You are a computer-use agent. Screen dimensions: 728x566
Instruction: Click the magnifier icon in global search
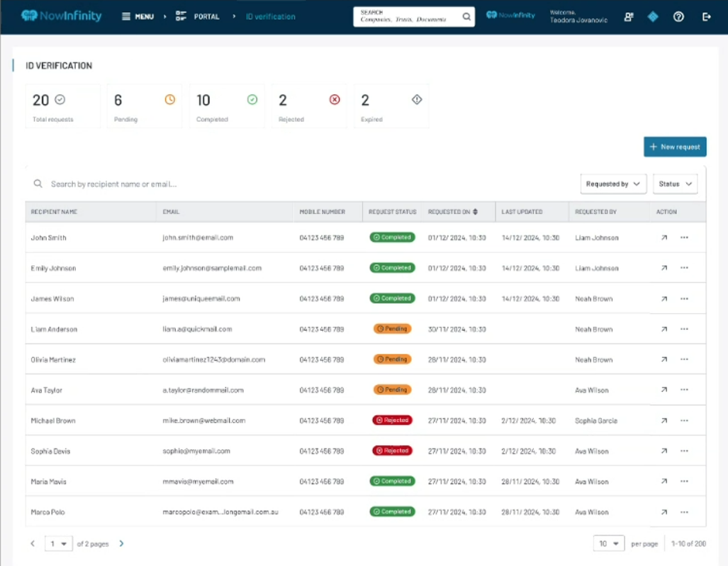[x=466, y=17]
